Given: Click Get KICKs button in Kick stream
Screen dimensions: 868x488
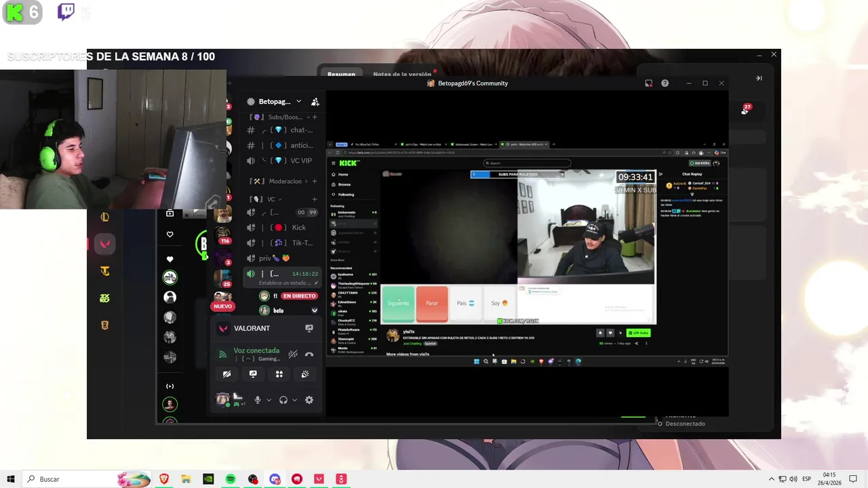Looking at the screenshot, I should coord(700,163).
